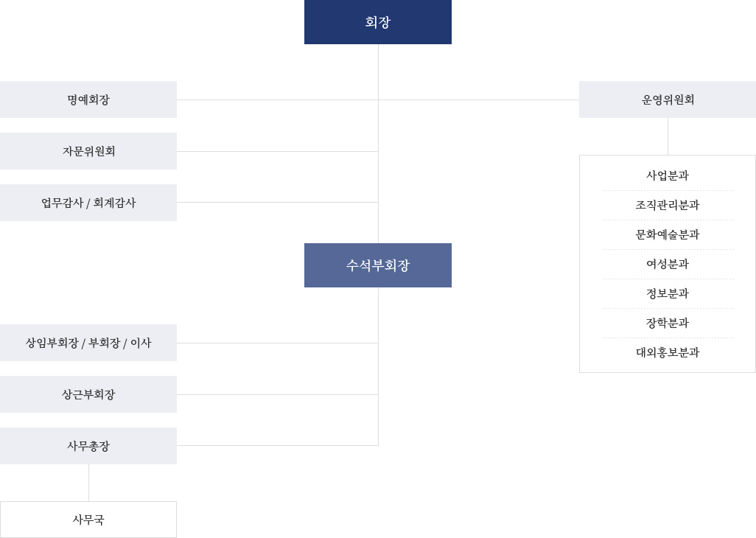Select the 명예회장 box

click(x=88, y=99)
